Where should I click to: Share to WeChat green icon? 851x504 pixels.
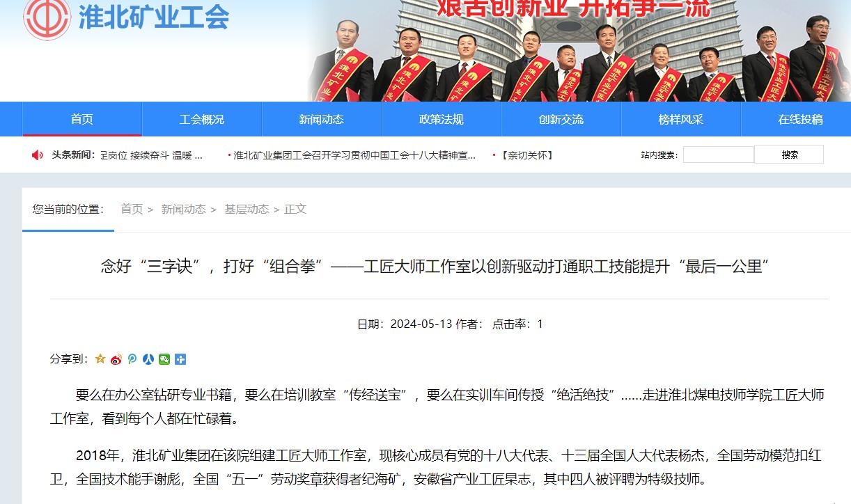click(x=164, y=359)
